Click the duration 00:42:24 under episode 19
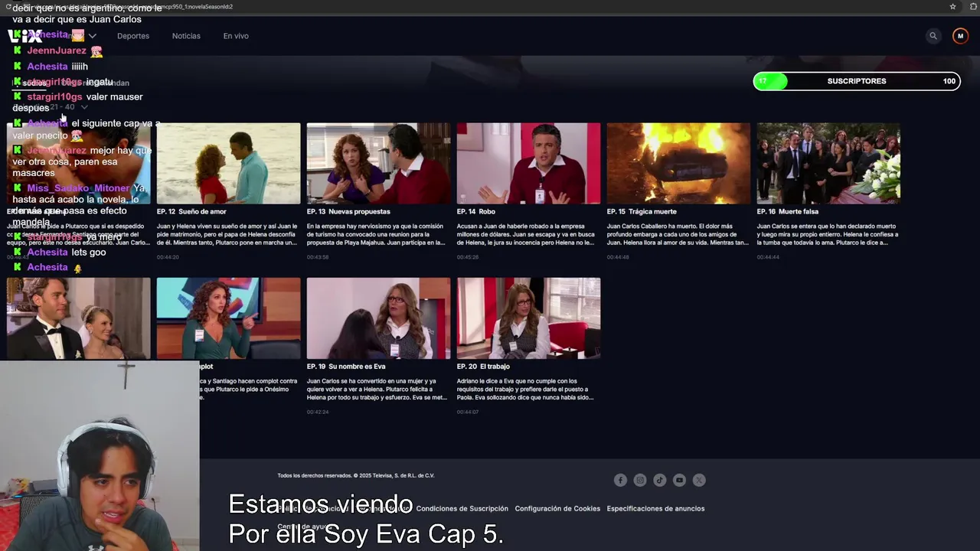This screenshot has height=551, width=980. [318, 412]
